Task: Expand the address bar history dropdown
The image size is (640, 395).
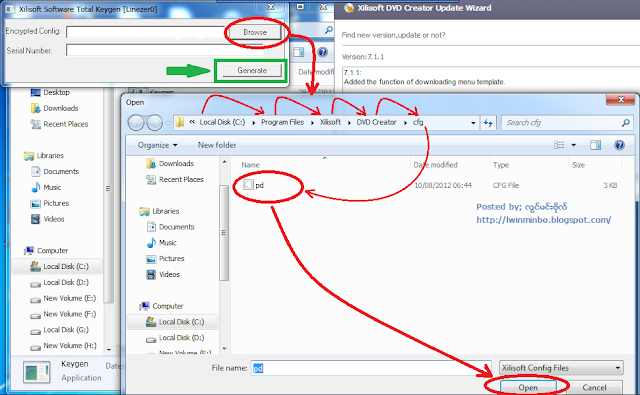Action: click(x=473, y=123)
